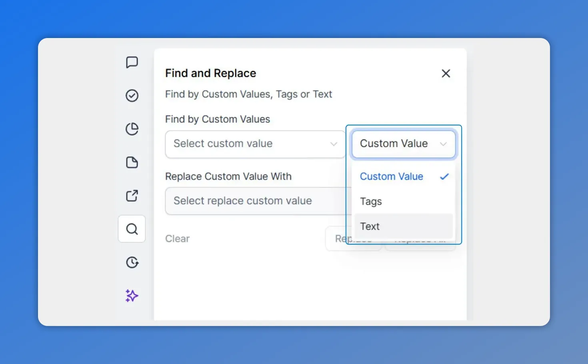Click the document page icon in sidebar
Viewport: 588px width, 364px height.
coord(132,162)
